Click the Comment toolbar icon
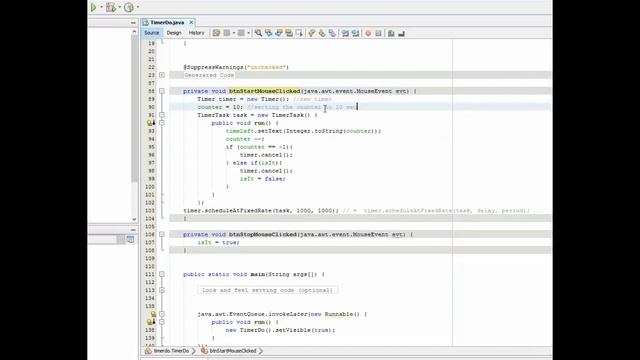Viewport: 640px width, 360px height. click(391, 33)
